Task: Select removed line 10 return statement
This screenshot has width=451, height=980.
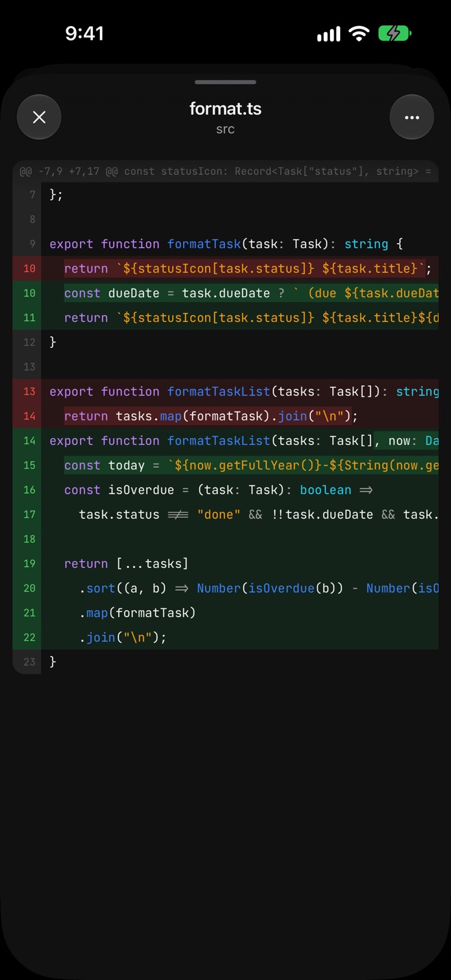Action: tap(225, 269)
